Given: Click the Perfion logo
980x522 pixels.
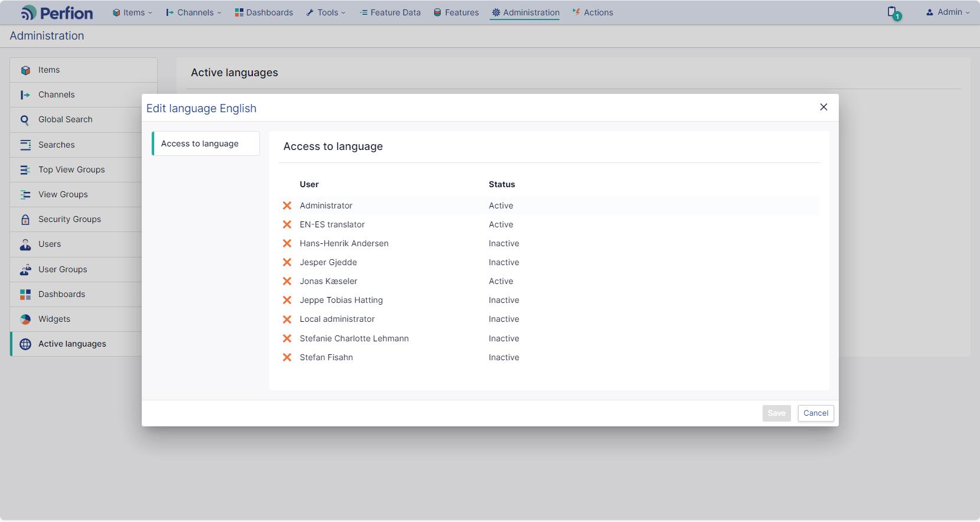Looking at the screenshot, I should 57,12.
